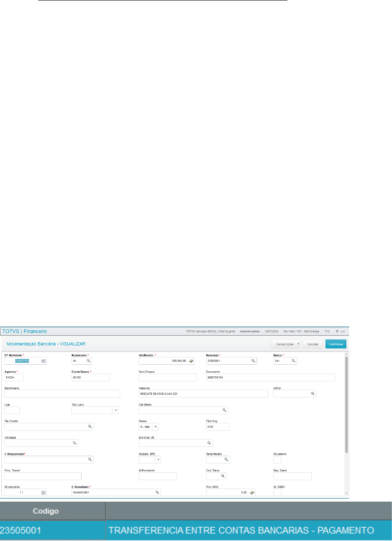Viewport: 392px width, 541px height.
Task: Open the Cta Debito search icon
Action: 224,410
